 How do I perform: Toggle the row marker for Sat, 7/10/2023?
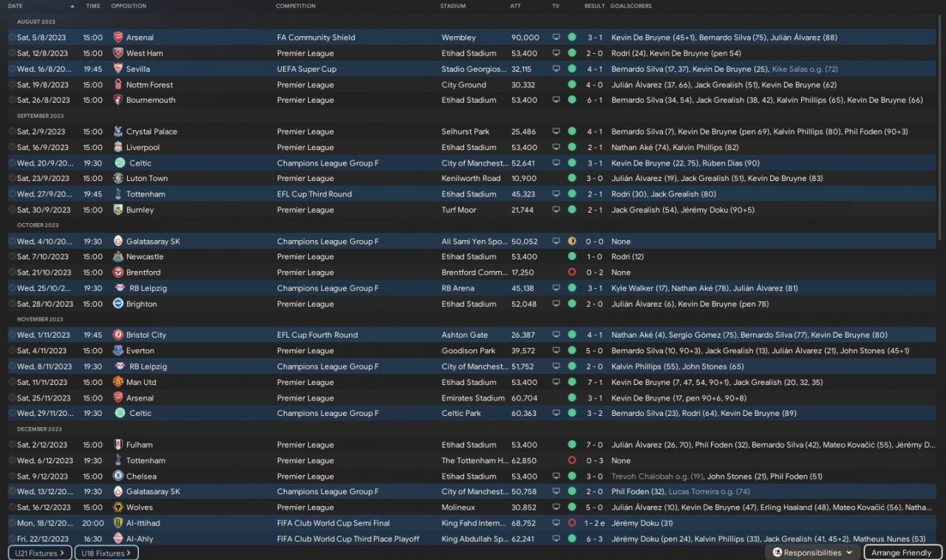12,257
